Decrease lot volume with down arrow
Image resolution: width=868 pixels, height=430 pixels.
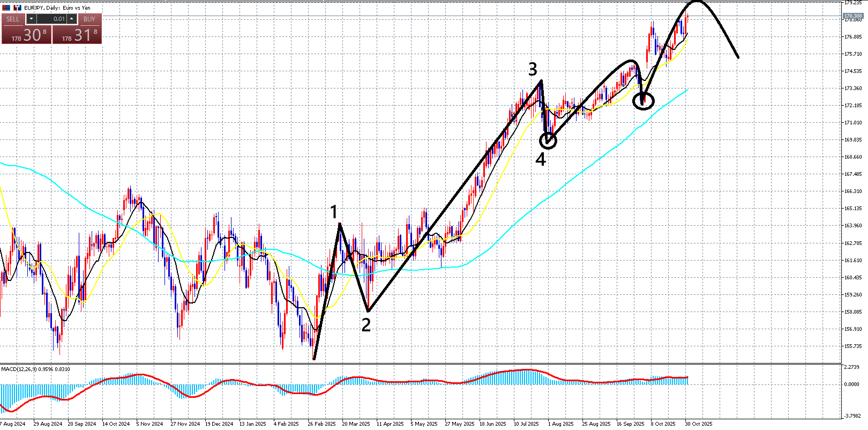coord(31,19)
